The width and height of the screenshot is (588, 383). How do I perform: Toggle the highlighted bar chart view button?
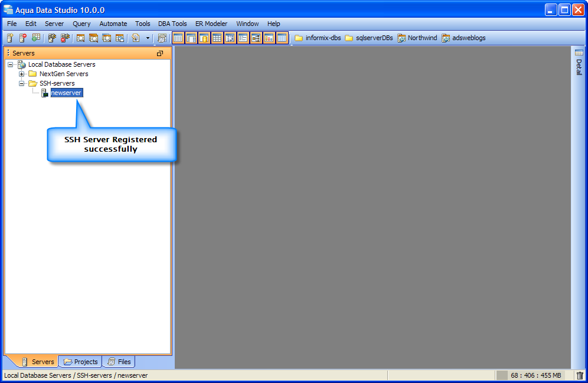tap(269, 38)
